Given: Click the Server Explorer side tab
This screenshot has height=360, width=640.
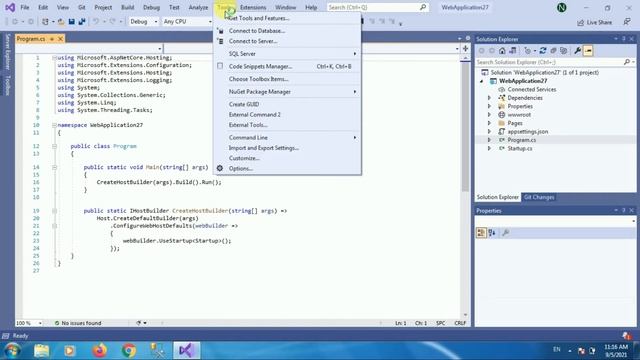Looking at the screenshot, I should coord(7,52).
